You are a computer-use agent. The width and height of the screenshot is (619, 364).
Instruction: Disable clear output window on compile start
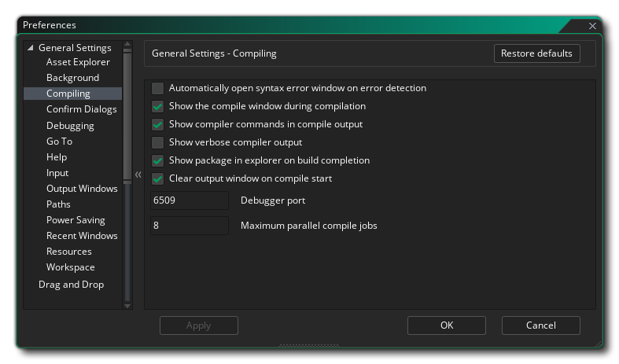pyautogui.click(x=157, y=178)
